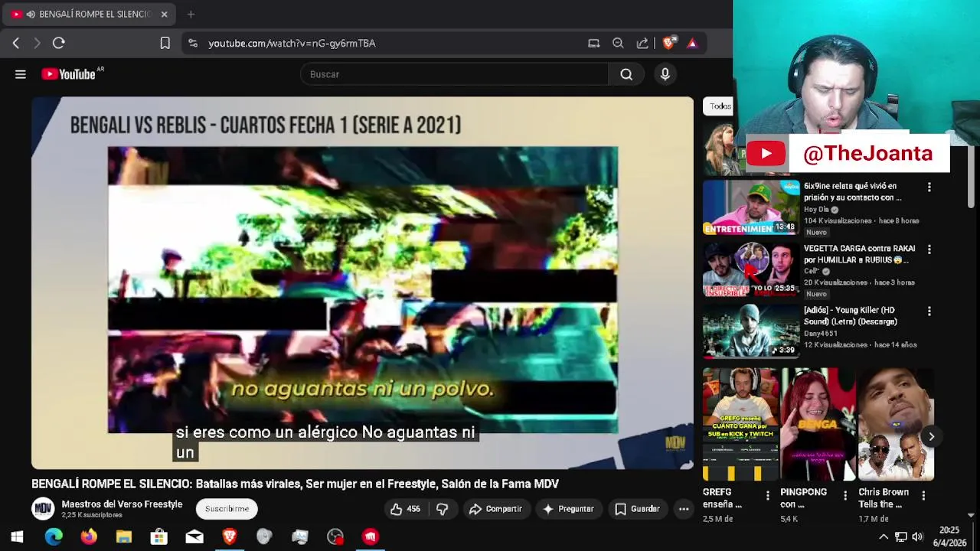Click the video title BENGALÍ ROMPE EL SILENCIO
This screenshot has height=551, width=980.
click(295, 484)
